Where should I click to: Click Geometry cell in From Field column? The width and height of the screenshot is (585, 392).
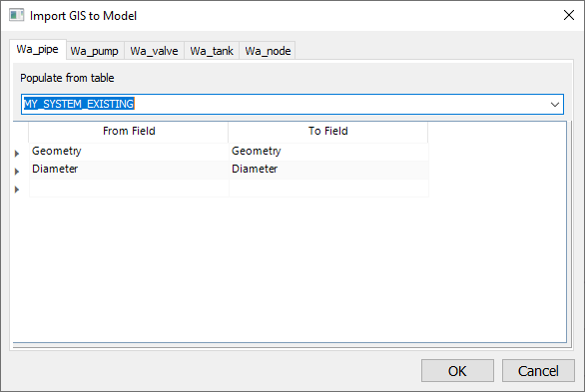click(129, 152)
